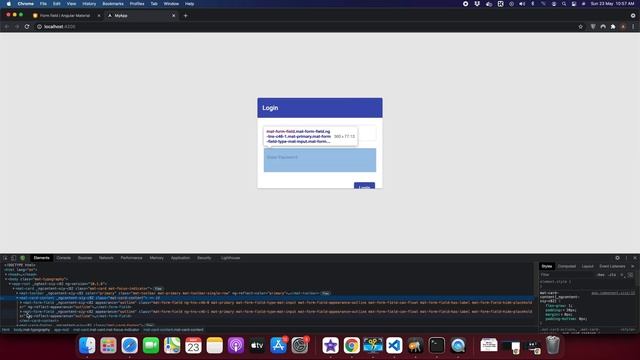This screenshot has width=640, height=360.
Task: Toggle the .cls class editor button
Action: click(x=612, y=275)
